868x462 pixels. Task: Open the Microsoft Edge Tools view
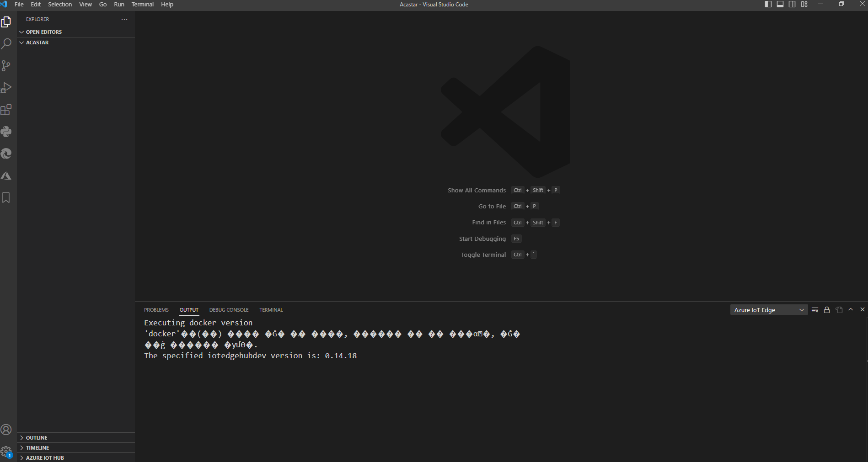(6, 154)
